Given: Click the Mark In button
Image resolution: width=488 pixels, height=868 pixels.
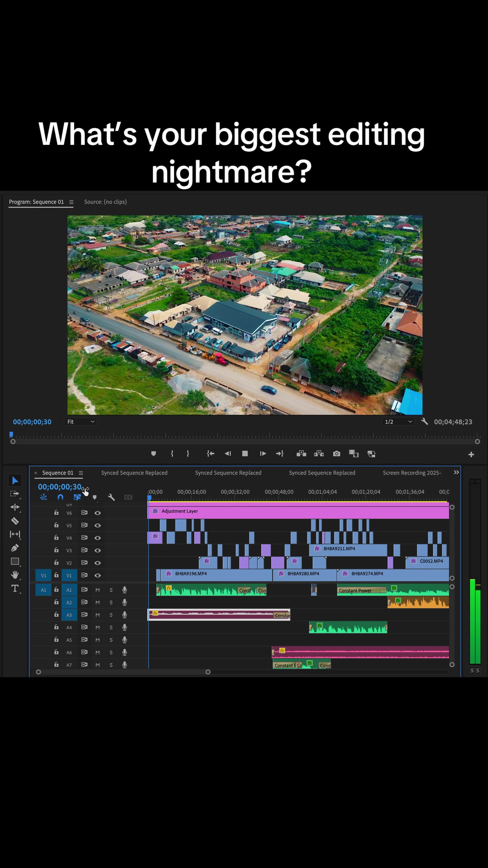Looking at the screenshot, I should (x=172, y=454).
